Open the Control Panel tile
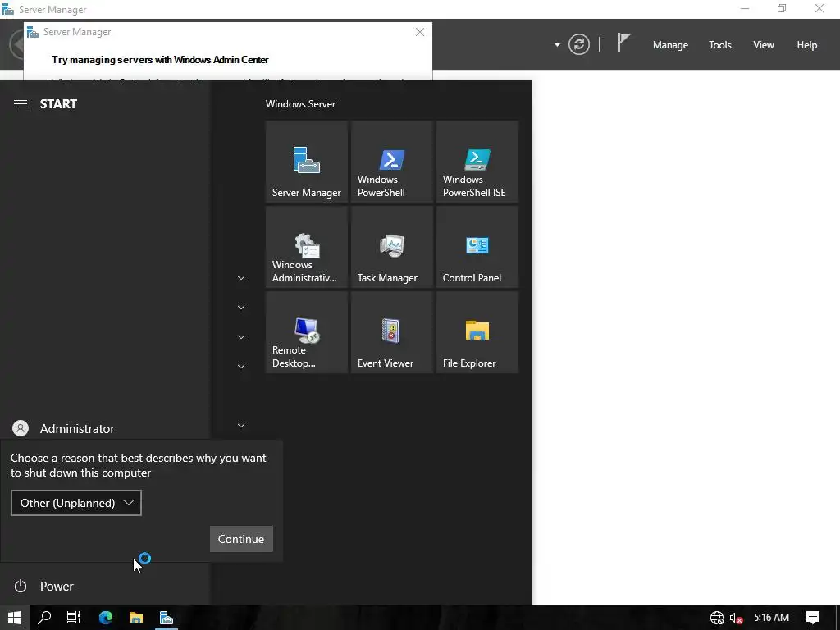Image resolution: width=840 pixels, height=630 pixels. click(x=477, y=247)
